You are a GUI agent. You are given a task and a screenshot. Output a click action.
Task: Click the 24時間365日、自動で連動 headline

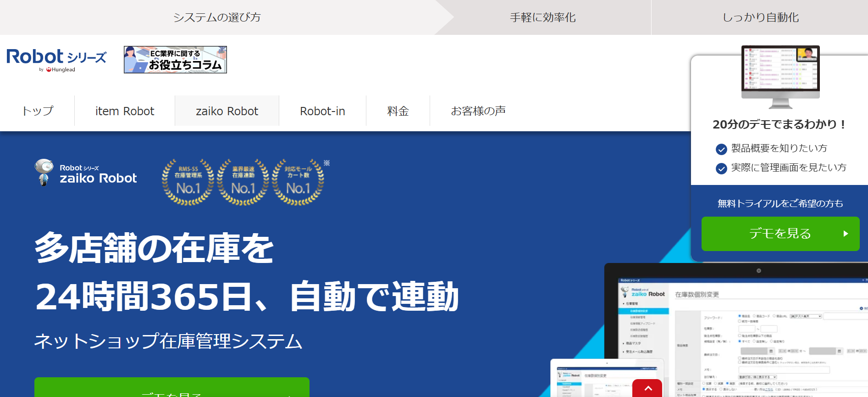247,296
